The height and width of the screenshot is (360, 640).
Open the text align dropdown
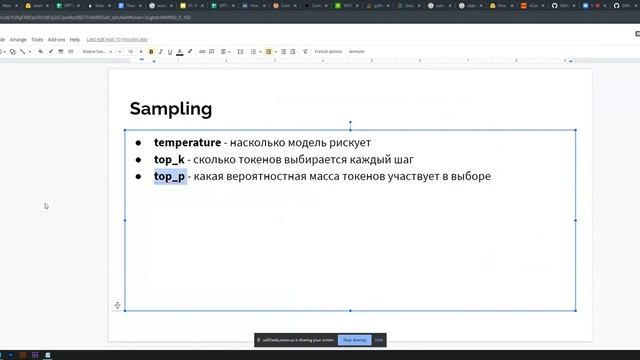pos(225,52)
